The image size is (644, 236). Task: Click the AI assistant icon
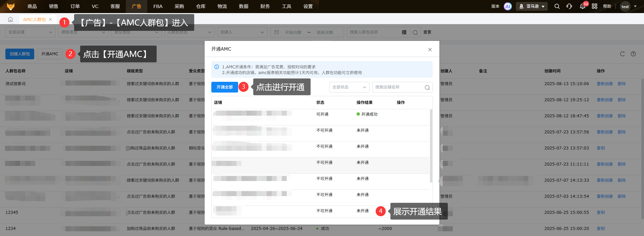click(x=508, y=6)
